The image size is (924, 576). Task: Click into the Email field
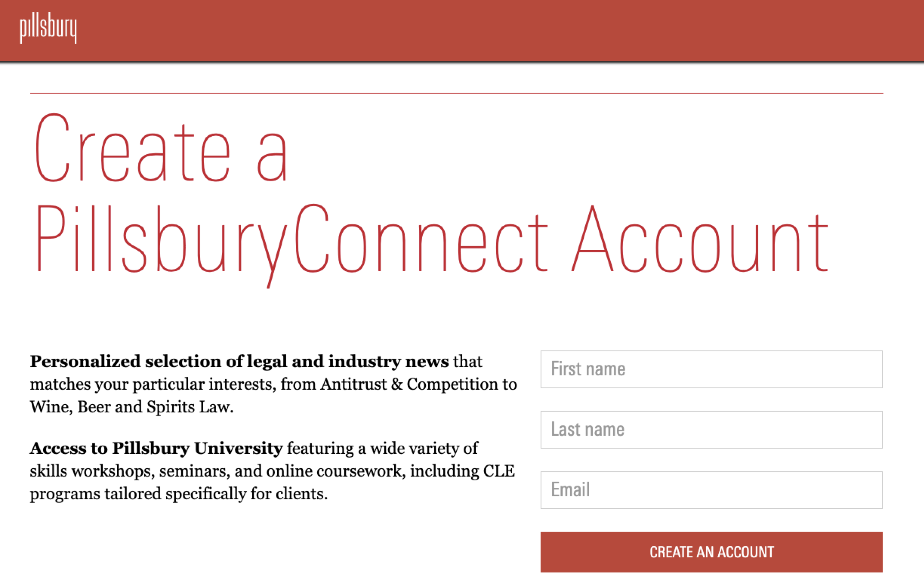[711, 490]
